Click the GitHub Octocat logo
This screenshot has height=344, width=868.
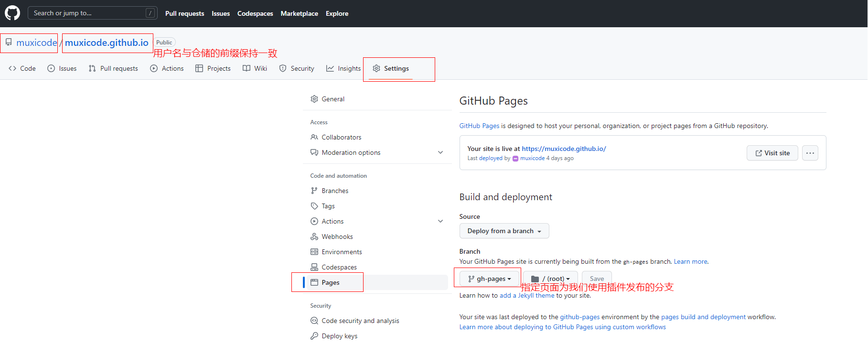point(12,13)
